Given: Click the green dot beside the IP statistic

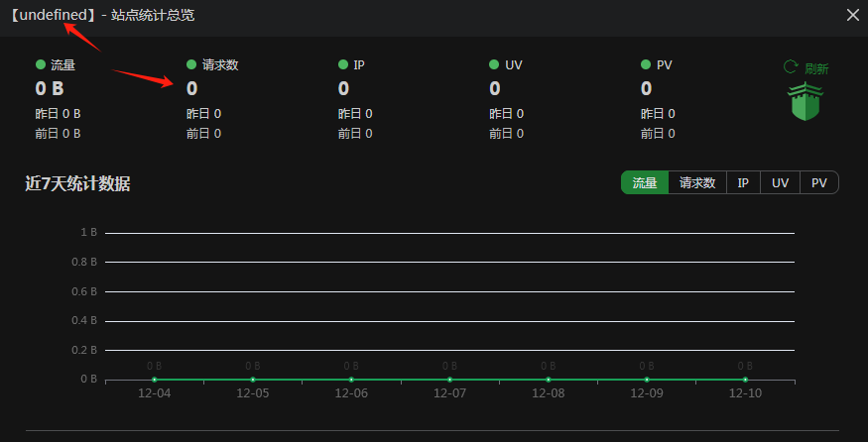Looking at the screenshot, I should pos(343,65).
